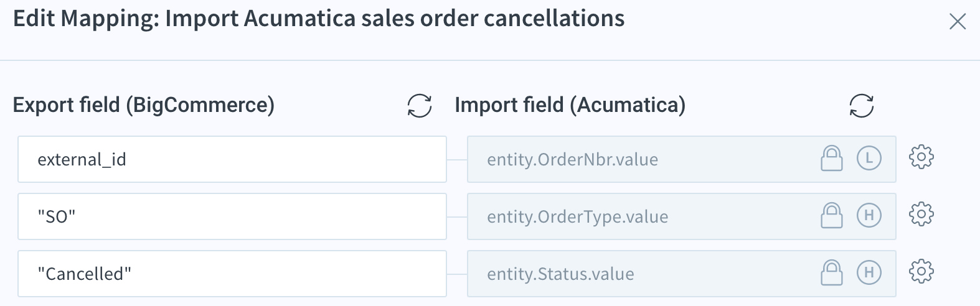Click the H hardcoded badge on Status
980x306 pixels.
point(869,273)
